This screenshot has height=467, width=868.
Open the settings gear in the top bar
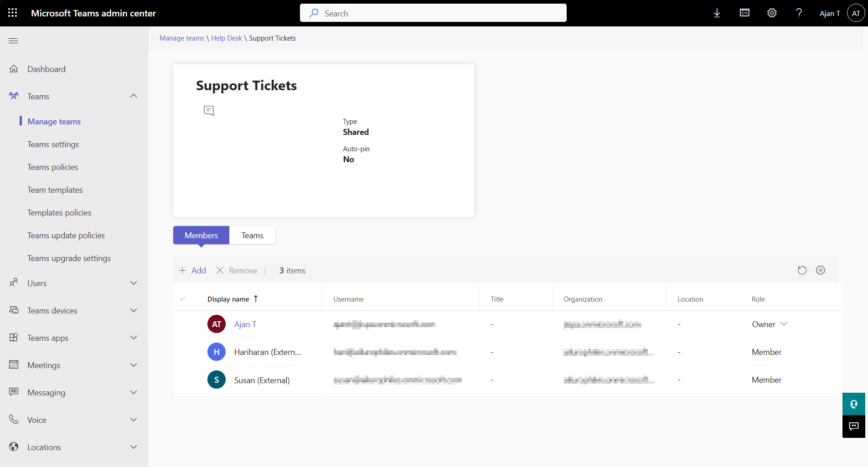click(x=772, y=13)
